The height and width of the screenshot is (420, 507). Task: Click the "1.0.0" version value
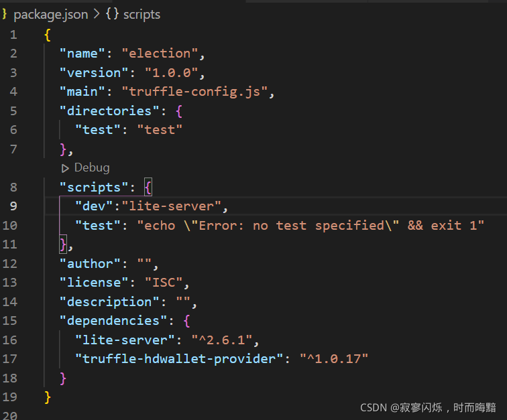tap(172, 73)
